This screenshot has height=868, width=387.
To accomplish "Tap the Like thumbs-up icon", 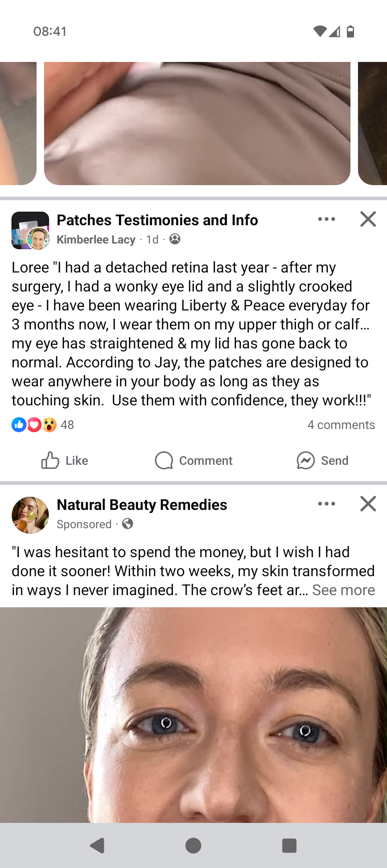I will pyautogui.click(x=50, y=460).
